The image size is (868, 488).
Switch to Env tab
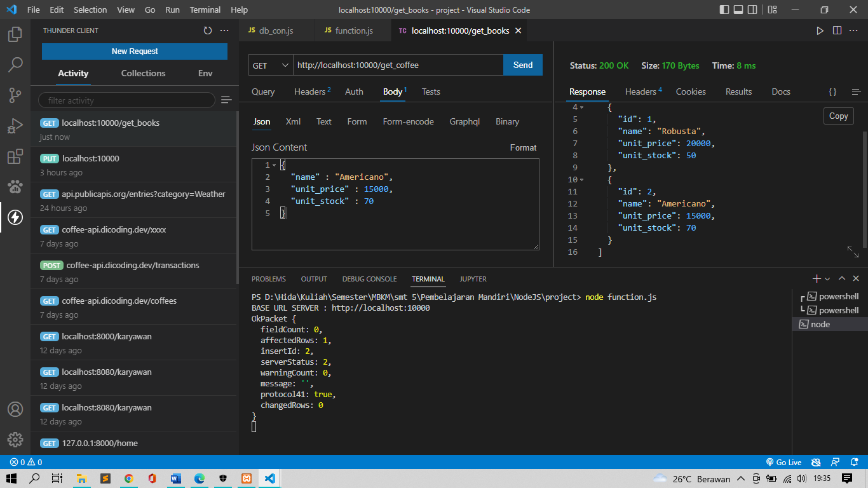[x=205, y=73]
